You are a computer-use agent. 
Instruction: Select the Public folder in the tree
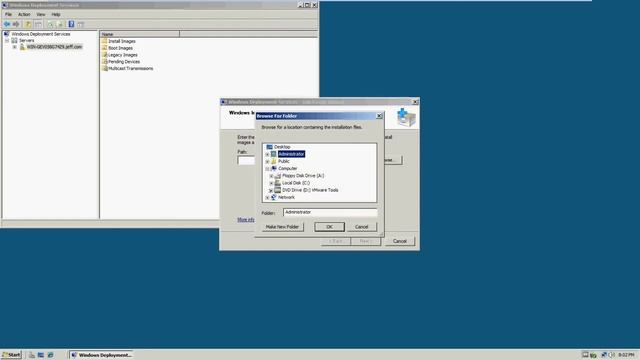[284, 161]
